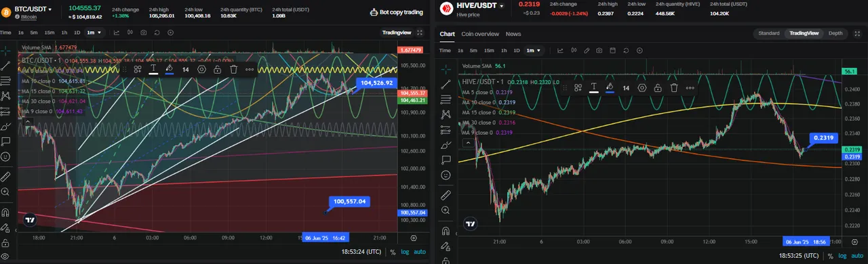The image size is (868, 264).
Task: Open the News tab
Action: (513, 34)
